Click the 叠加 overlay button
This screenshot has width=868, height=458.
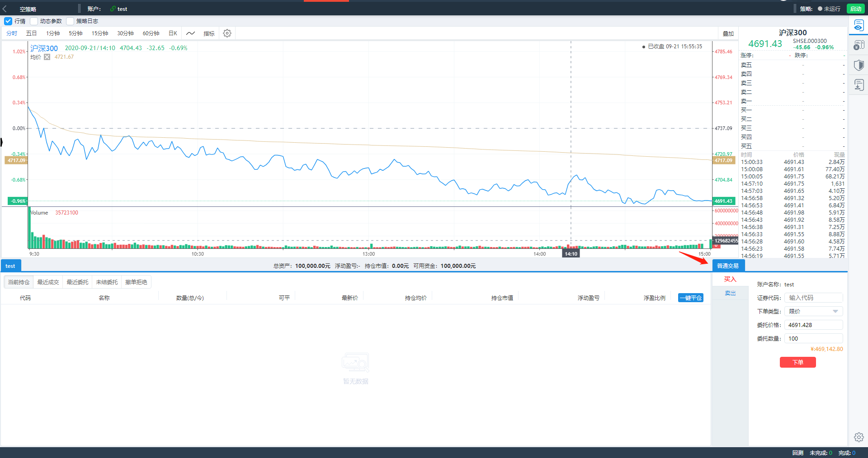click(728, 33)
